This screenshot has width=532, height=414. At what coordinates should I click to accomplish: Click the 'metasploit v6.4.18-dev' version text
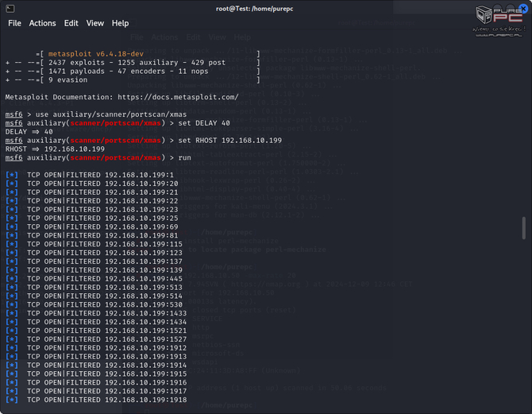coord(96,54)
